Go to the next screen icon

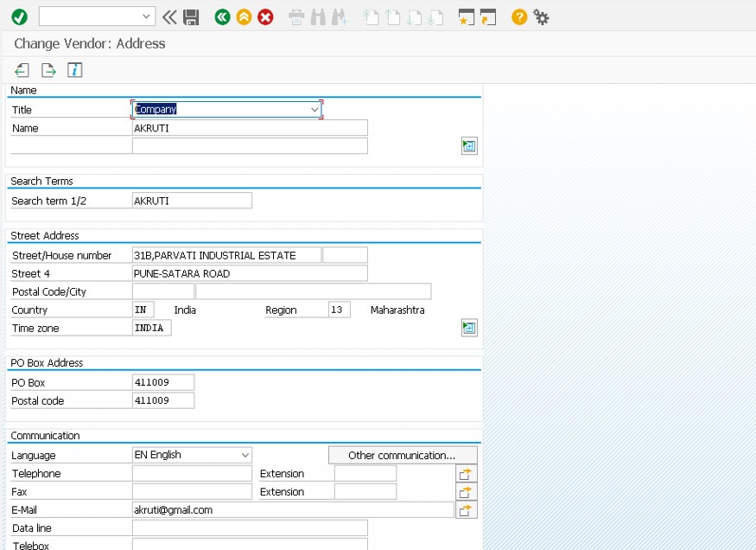[x=48, y=70]
